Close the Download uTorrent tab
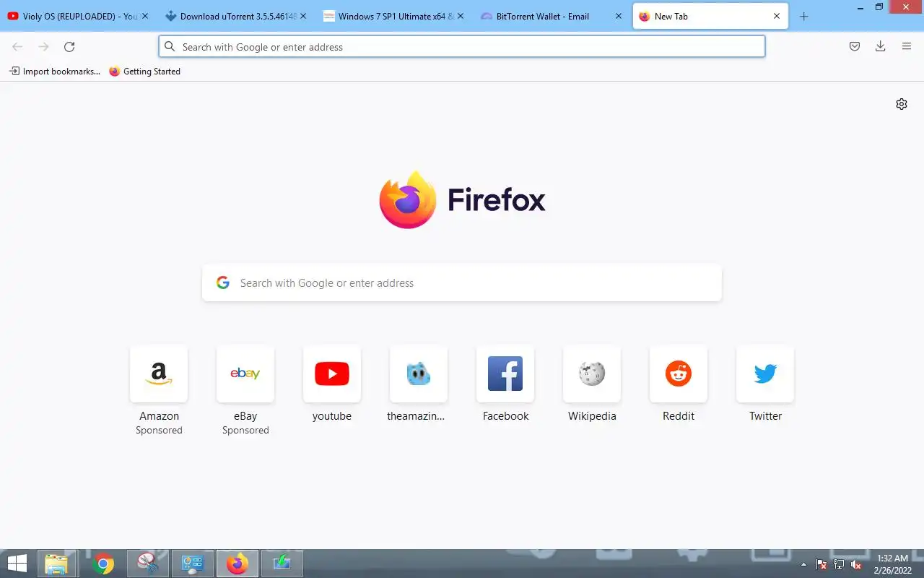 pos(302,16)
